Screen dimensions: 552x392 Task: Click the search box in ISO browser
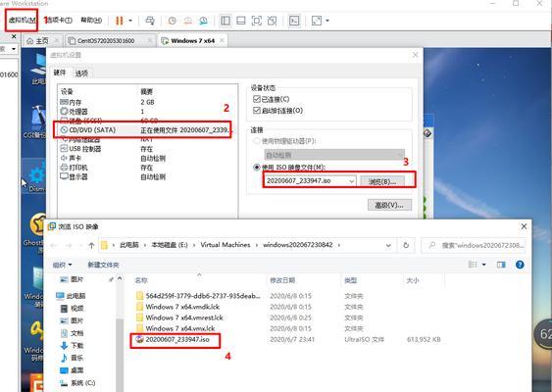[x=475, y=245]
